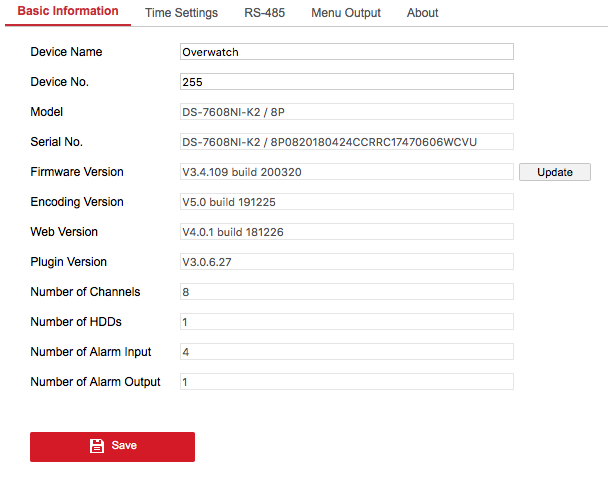Click the "Plugin Version" label
This screenshot has height=479, width=608.
tap(69, 262)
